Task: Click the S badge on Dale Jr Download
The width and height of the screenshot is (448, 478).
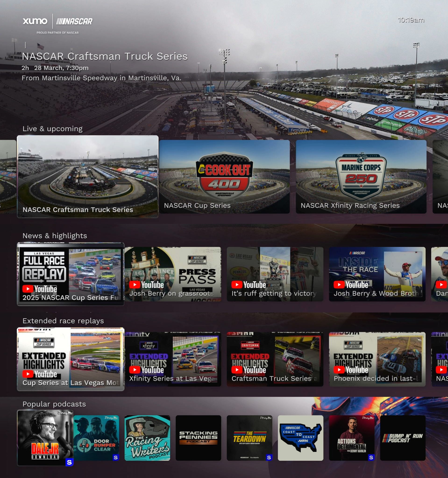Action: (x=69, y=462)
